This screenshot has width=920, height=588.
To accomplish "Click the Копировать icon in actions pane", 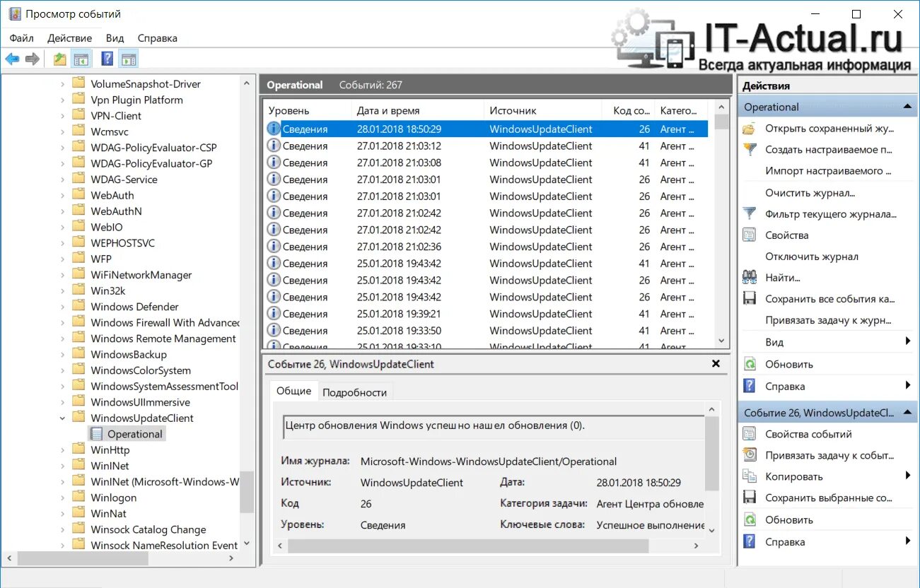I will point(750,476).
